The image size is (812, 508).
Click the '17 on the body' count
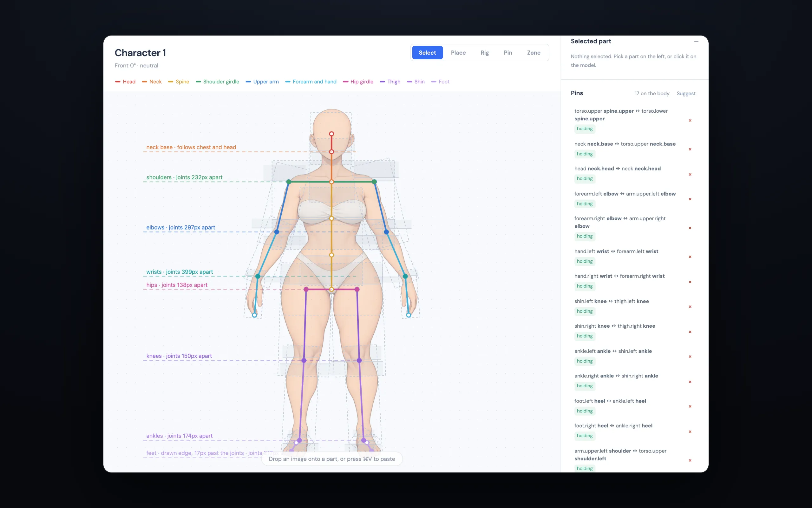tap(652, 93)
